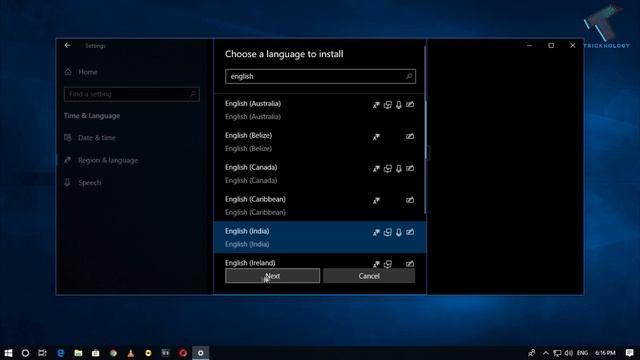Open Cortana circle on taskbar
The height and width of the screenshot is (360, 640).
pyautogui.click(x=25, y=353)
